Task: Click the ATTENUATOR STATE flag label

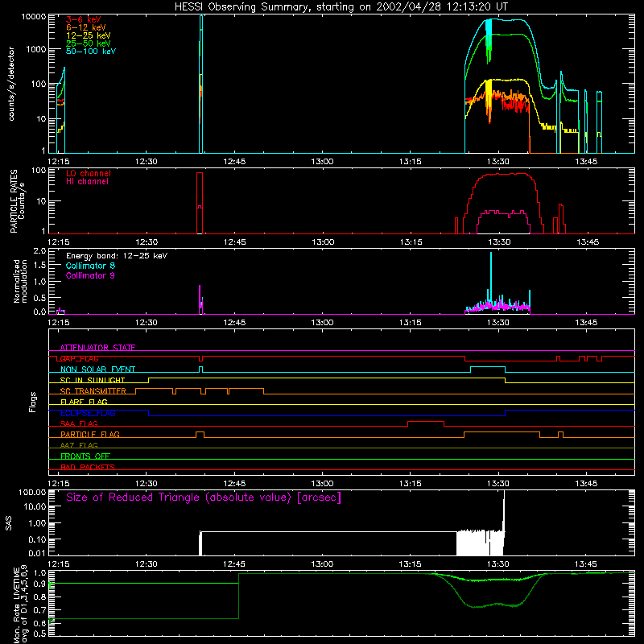Action: pyautogui.click(x=97, y=348)
